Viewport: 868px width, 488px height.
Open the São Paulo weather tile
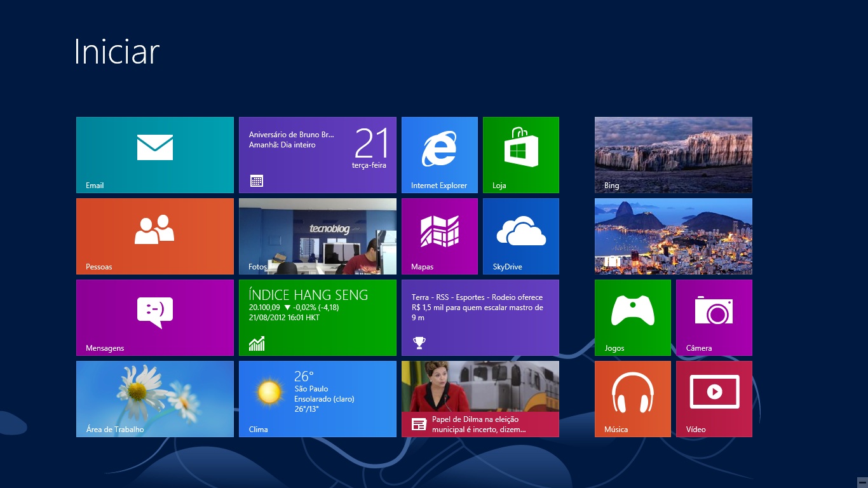[317, 398]
